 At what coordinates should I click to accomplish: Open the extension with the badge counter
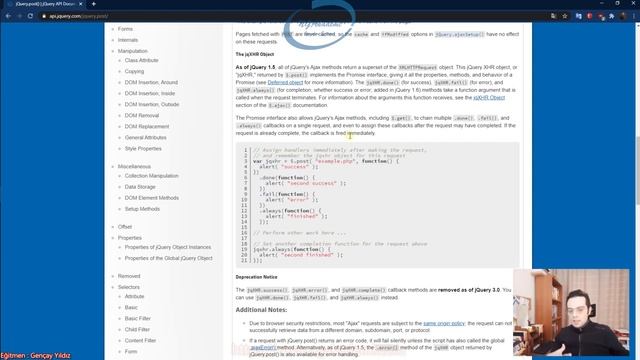point(601,16)
